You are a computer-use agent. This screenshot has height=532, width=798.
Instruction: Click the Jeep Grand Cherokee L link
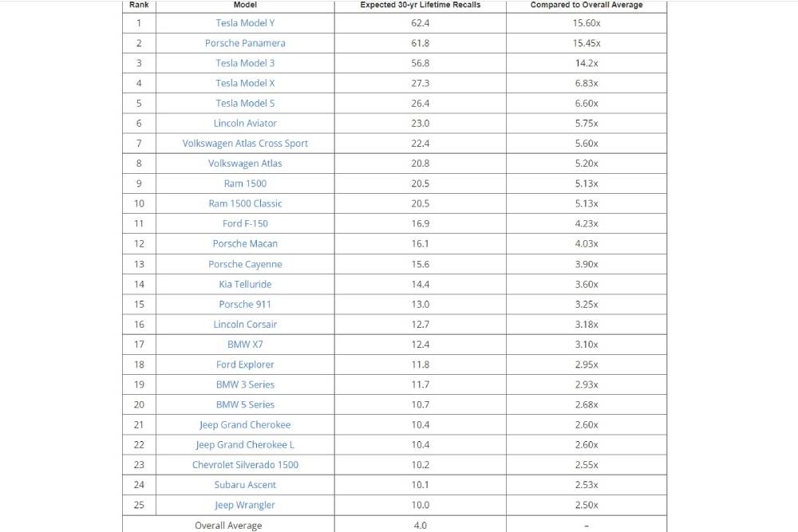point(245,444)
